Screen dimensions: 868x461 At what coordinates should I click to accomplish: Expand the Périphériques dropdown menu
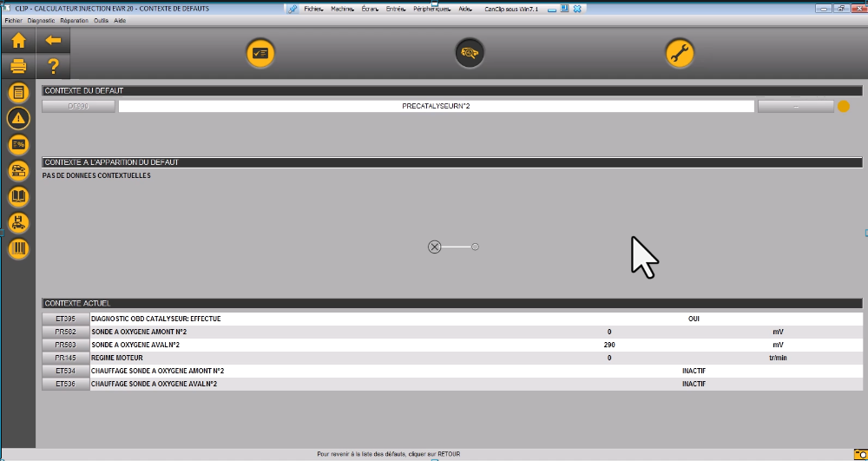[x=431, y=9]
